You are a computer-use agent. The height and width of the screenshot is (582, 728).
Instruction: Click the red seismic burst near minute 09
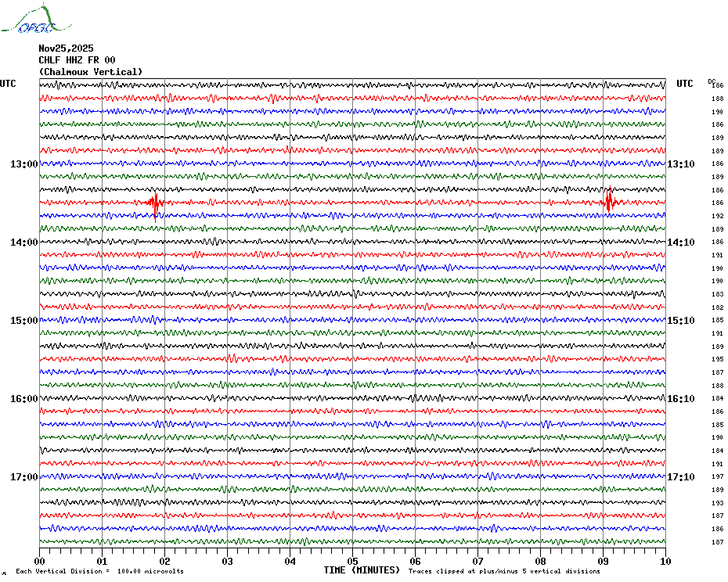click(x=611, y=200)
